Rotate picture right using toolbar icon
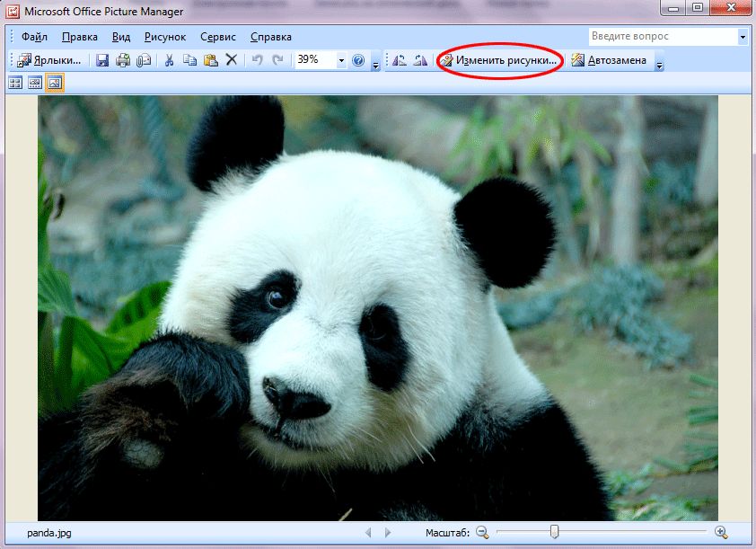 tap(419, 60)
